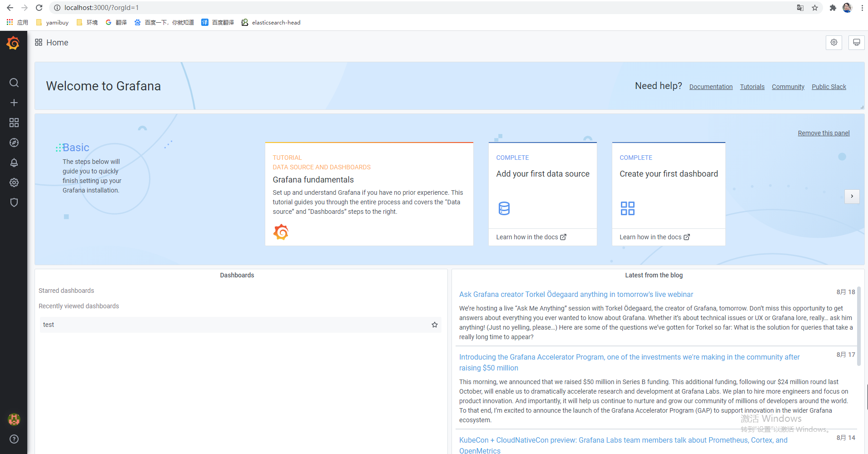868x454 pixels.
Task: Open Home dashboard picker title
Action: click(x=57, y=42)
